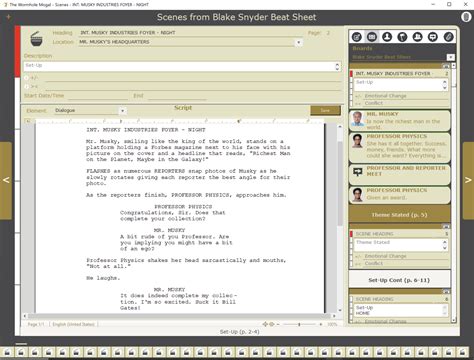Expand the Location dropdown for Mr. Musky's Headquarters
This screenshot has height=360, width=474.
[299, 42]
